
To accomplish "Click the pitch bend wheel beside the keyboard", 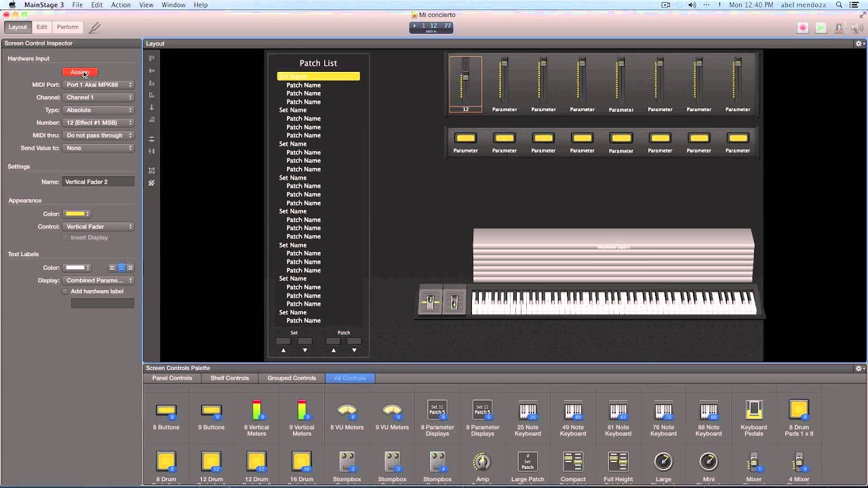I will click(x=430, y=302).
